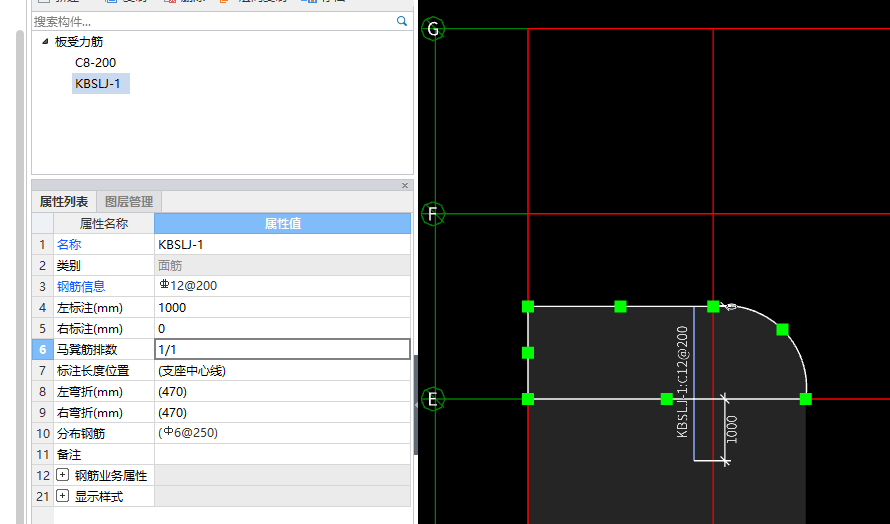Edit the 名称 value KBSLJ-1

[x=283, y=245]
